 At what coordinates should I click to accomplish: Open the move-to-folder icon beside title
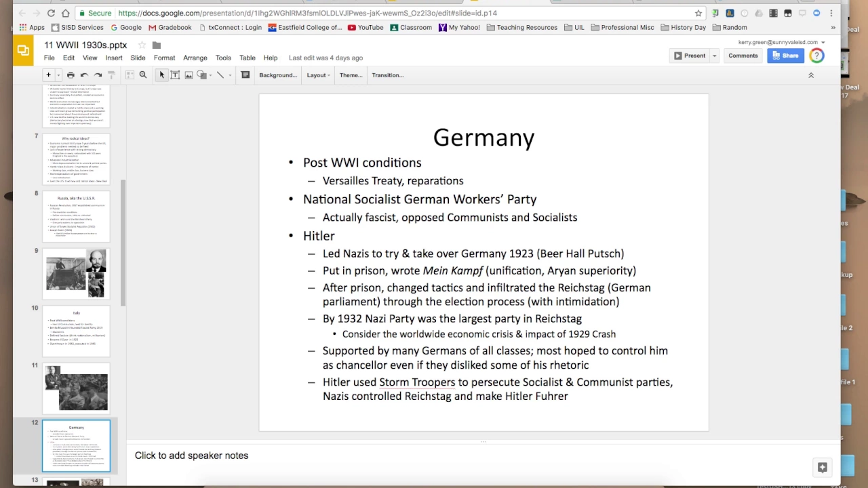point(157,45)
